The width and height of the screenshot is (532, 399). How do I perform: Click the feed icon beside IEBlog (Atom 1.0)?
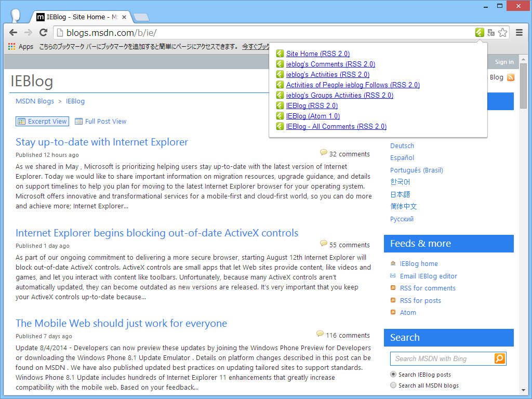point(280,116)
